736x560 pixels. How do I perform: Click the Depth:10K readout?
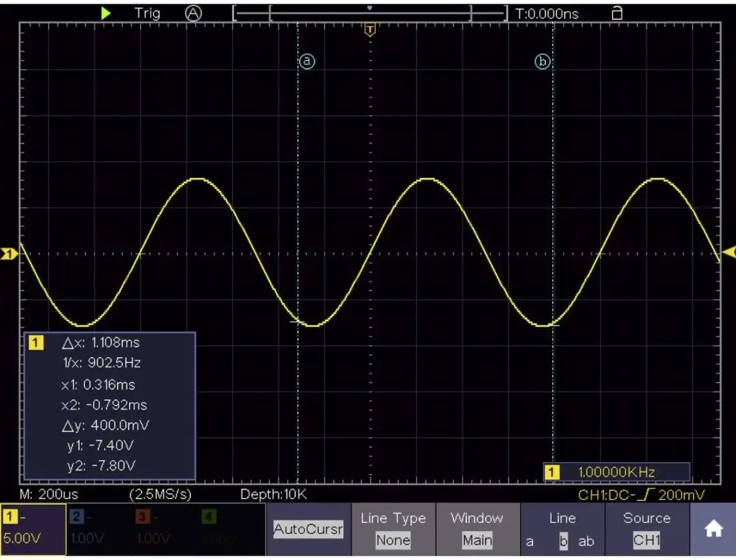(273, 495)
